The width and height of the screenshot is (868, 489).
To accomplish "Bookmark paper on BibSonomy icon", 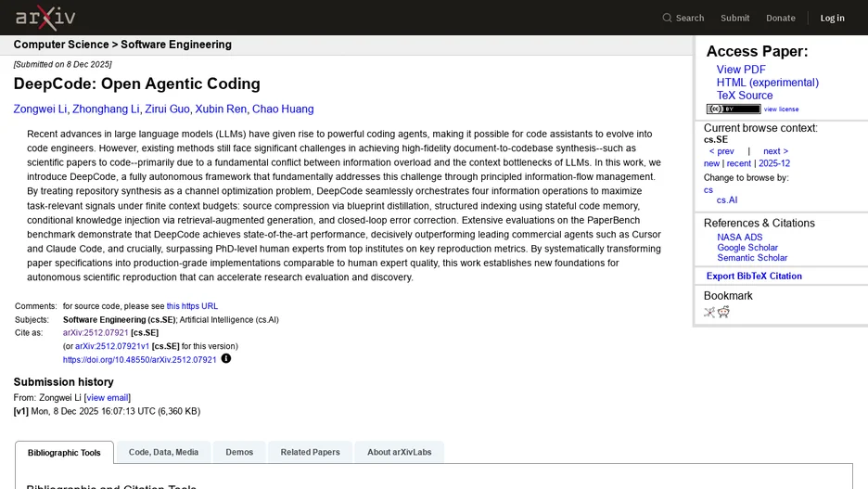I will [709, 313].
